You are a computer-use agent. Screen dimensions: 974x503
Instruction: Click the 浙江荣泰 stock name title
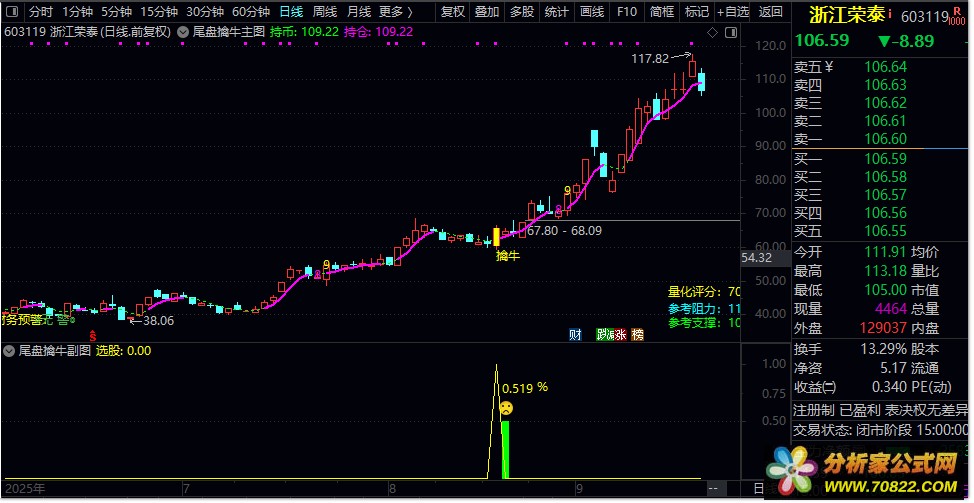pos(847,15)
